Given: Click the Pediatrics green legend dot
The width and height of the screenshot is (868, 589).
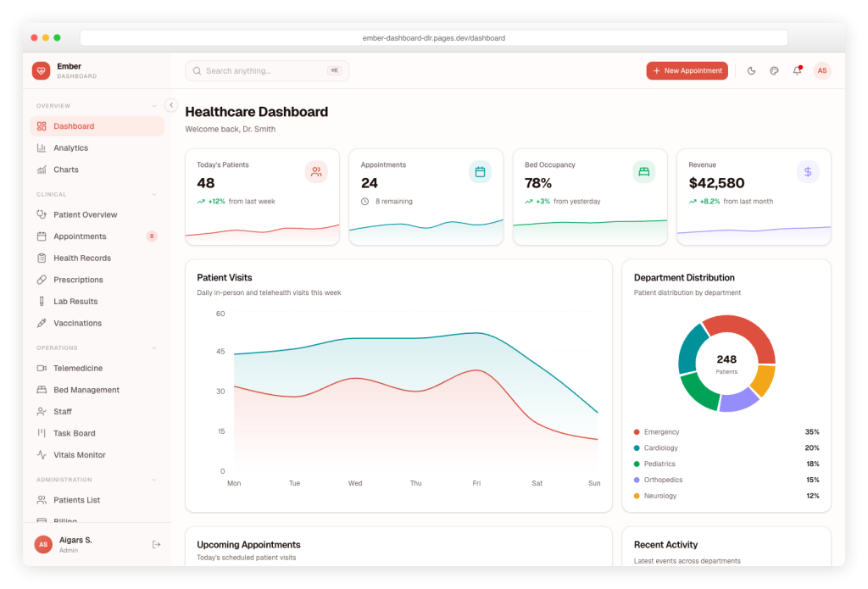Looking at the screenshot, I should 637,464.
